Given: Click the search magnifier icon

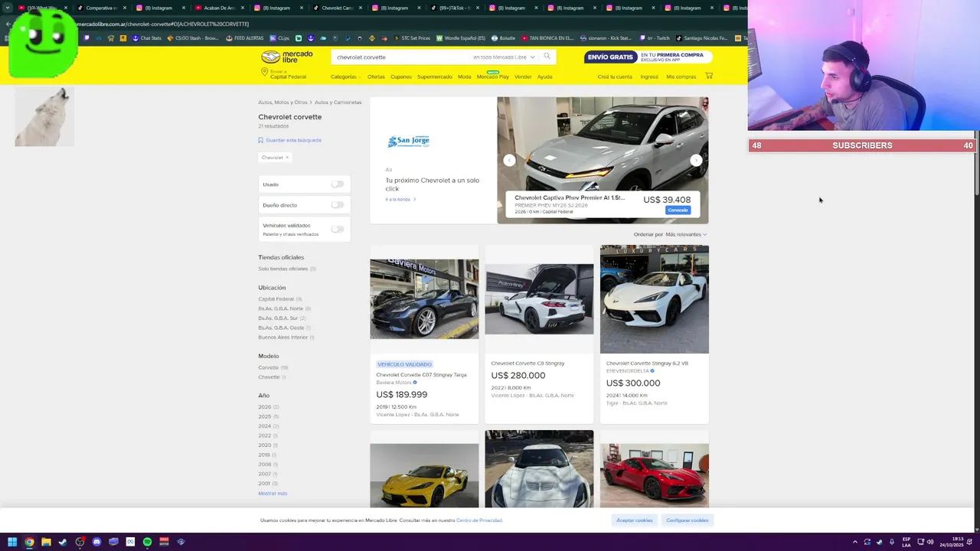Looking at the screenshot, I should 547,56.
